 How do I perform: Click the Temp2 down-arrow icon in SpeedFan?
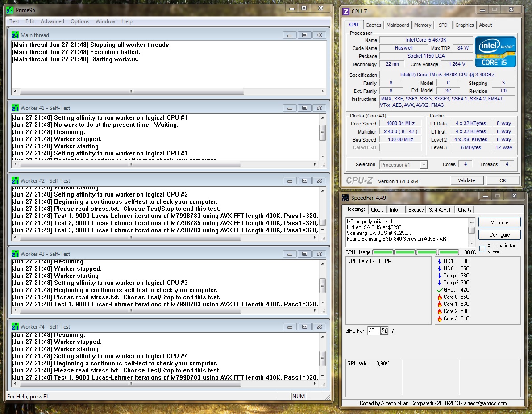pos(439,283)
